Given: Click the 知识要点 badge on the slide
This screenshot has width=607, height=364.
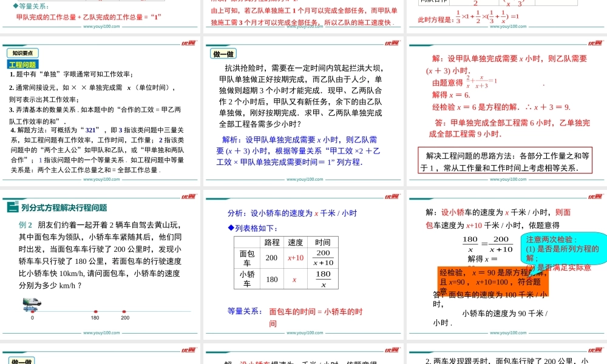Looking at the screenshot, I should point(22,53).
